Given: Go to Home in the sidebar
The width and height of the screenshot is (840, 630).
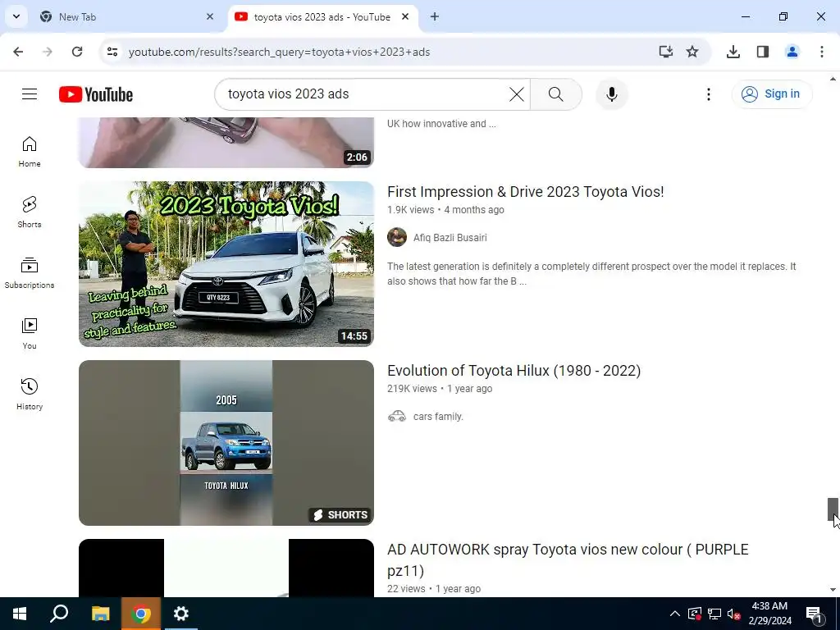Looking at the screenshot, I should 30,152.
